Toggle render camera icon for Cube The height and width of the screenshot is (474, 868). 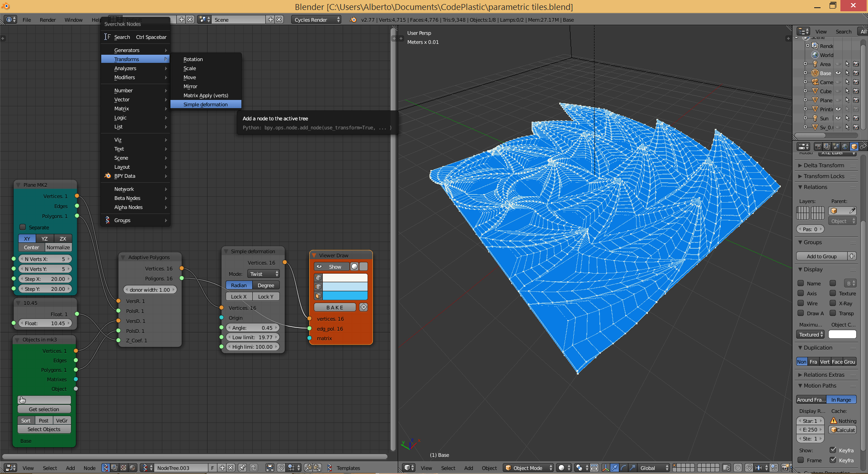(x=856, y=91)
